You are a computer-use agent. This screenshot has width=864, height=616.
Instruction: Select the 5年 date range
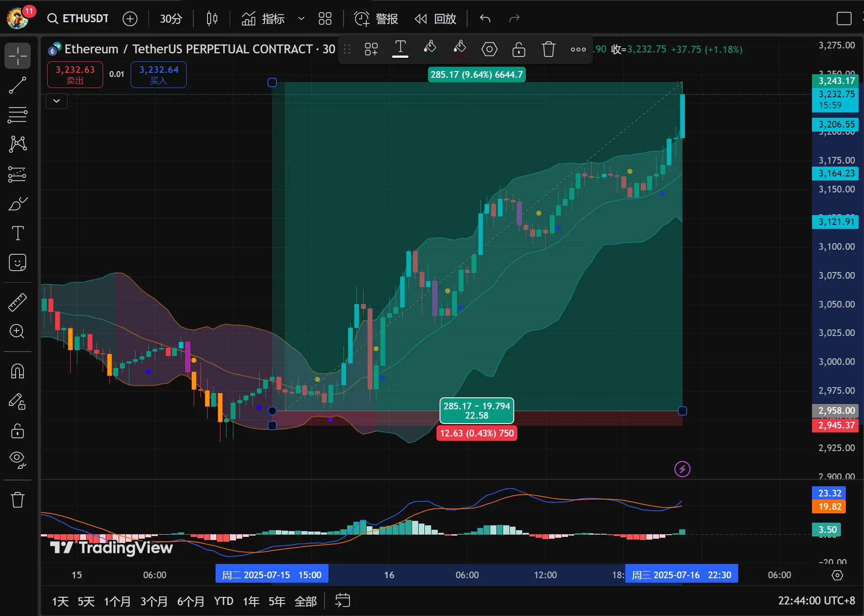click(277, 601)
